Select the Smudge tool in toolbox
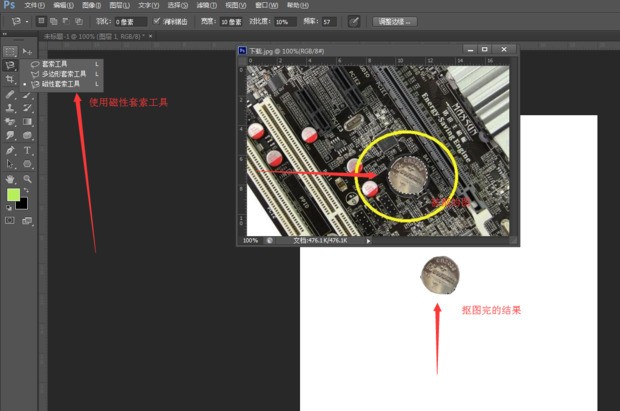Viewport: 620px width, 411px height. [x=10, y=135]
